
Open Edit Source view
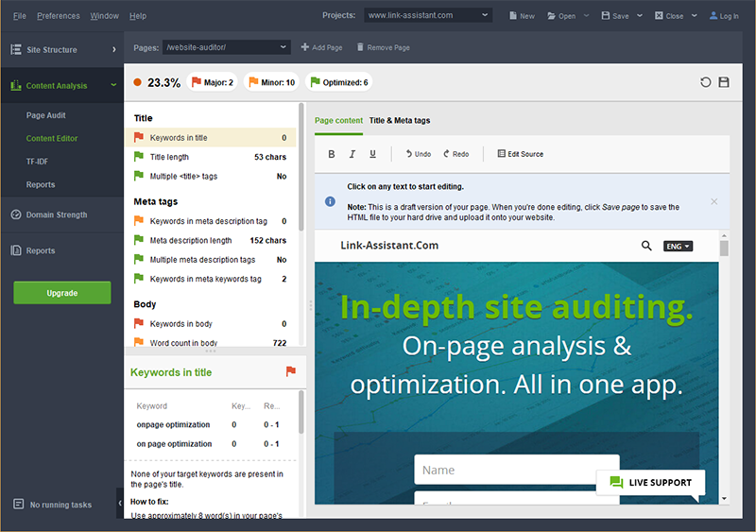521,154
